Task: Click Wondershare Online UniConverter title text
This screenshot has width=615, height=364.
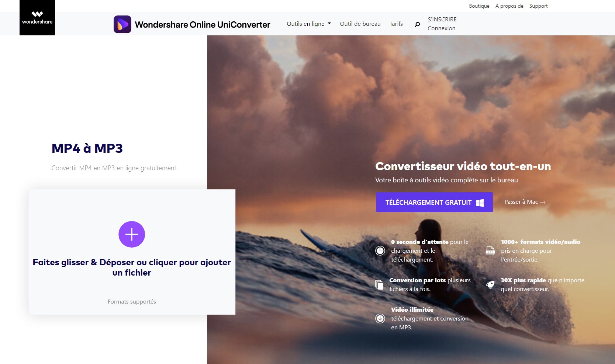Action: 203,24
